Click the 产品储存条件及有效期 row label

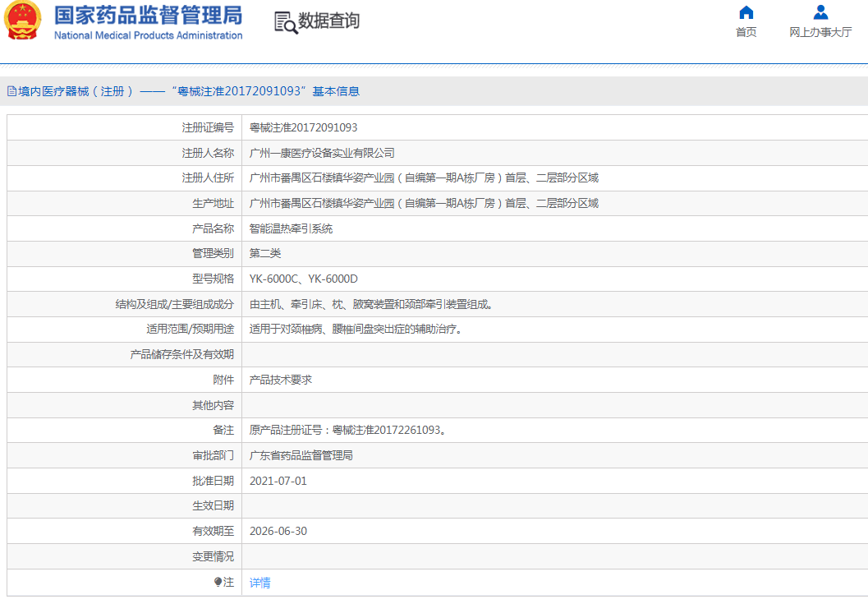point(182,355)
